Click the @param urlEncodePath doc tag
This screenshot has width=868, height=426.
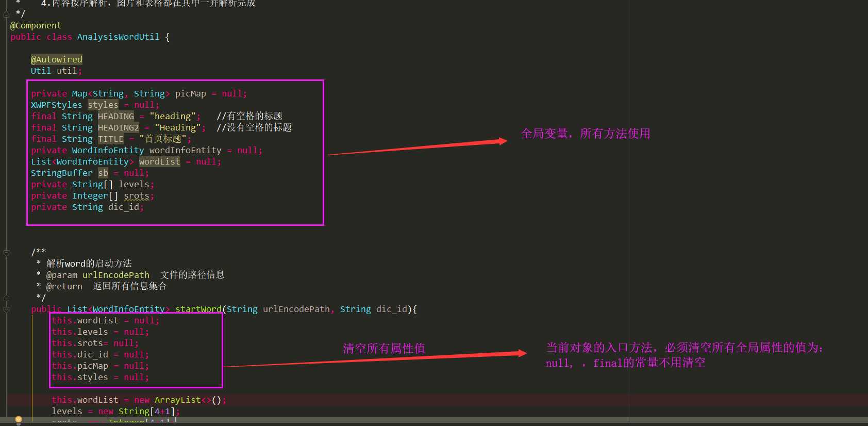point(97,275)
